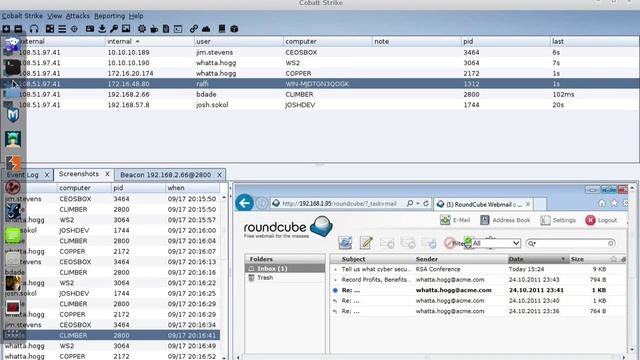640x360 pixels.
Task: Open RoundCube Settings link
Action: click(558, 220)
